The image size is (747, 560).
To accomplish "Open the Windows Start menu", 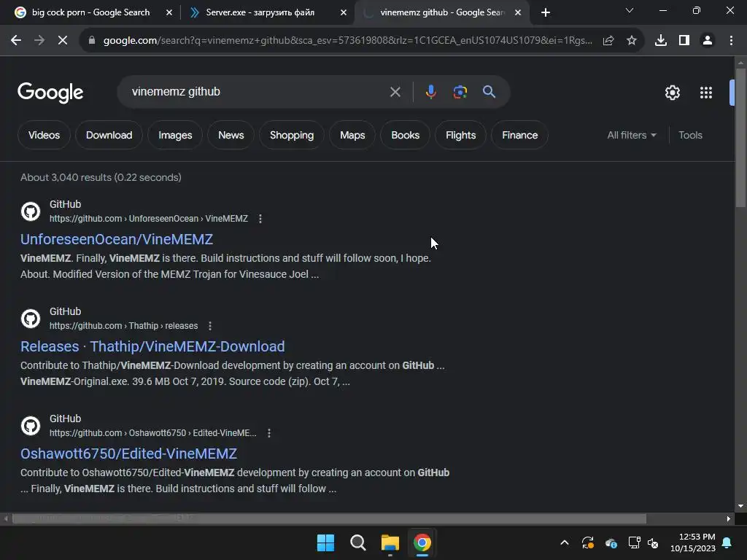I will [326, 542].
